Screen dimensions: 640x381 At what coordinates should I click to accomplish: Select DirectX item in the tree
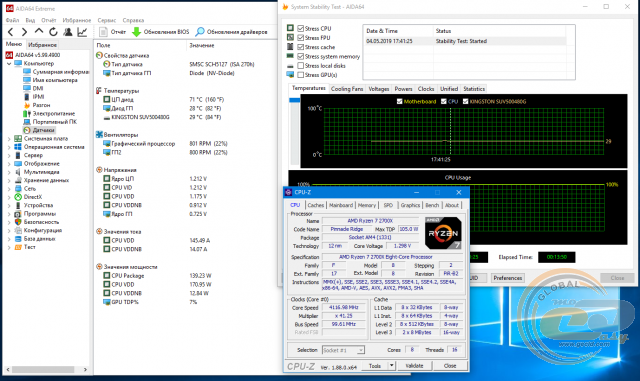tap(28, 197)
